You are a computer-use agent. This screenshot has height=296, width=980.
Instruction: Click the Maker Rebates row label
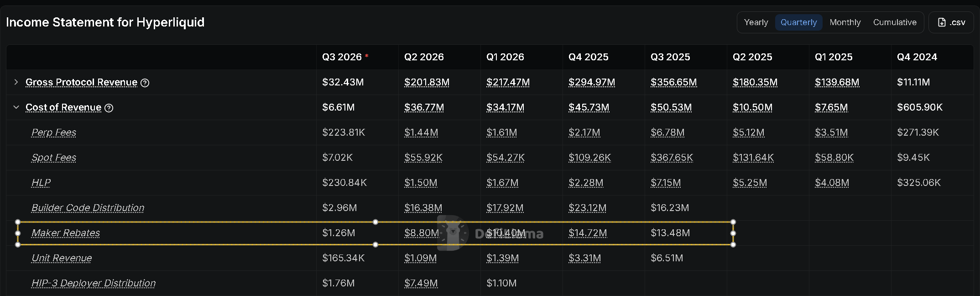tap(66, 233)
